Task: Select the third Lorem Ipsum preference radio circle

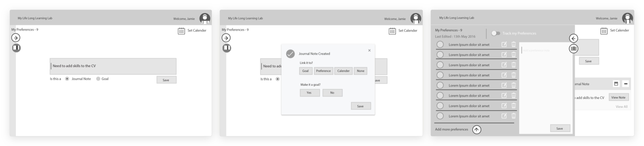Action: 440,65
